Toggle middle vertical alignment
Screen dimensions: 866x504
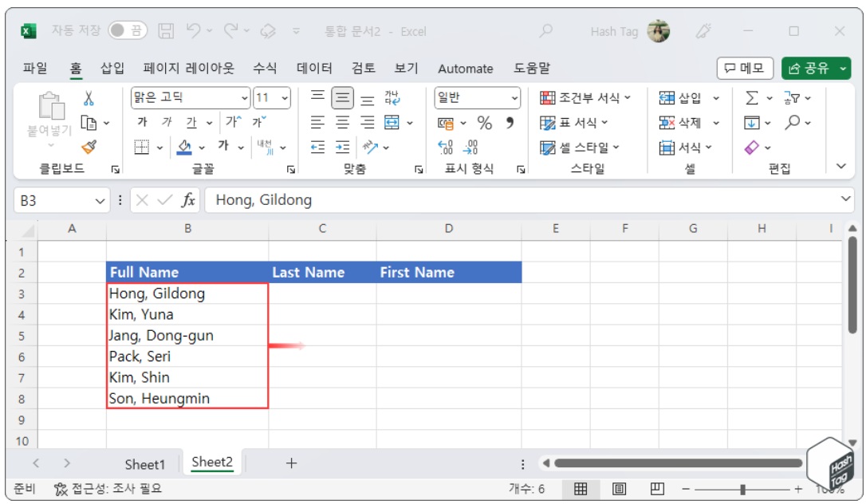pyautogui.click(x=342, y=98)
